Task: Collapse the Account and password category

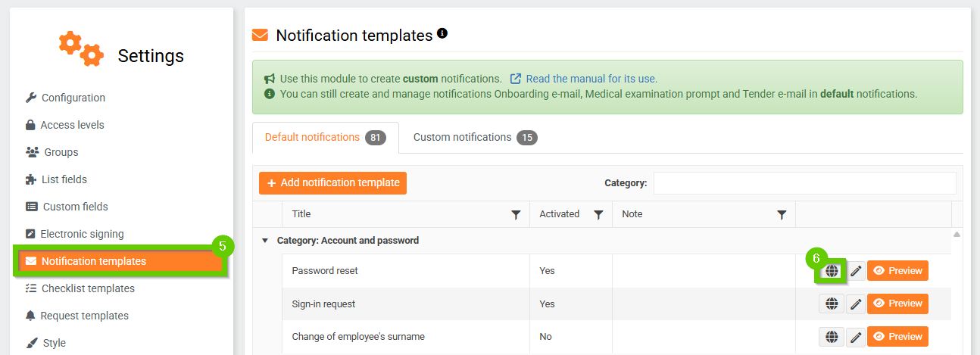Action: [x=265, y=241]
